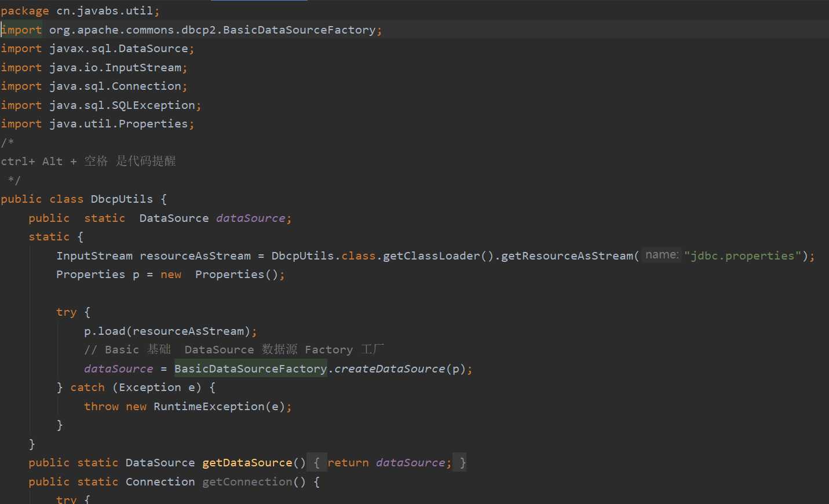Click getDataSource() method name
This screenshot has width=829, height=504.
pyautogui.click(x=254, y=462)
